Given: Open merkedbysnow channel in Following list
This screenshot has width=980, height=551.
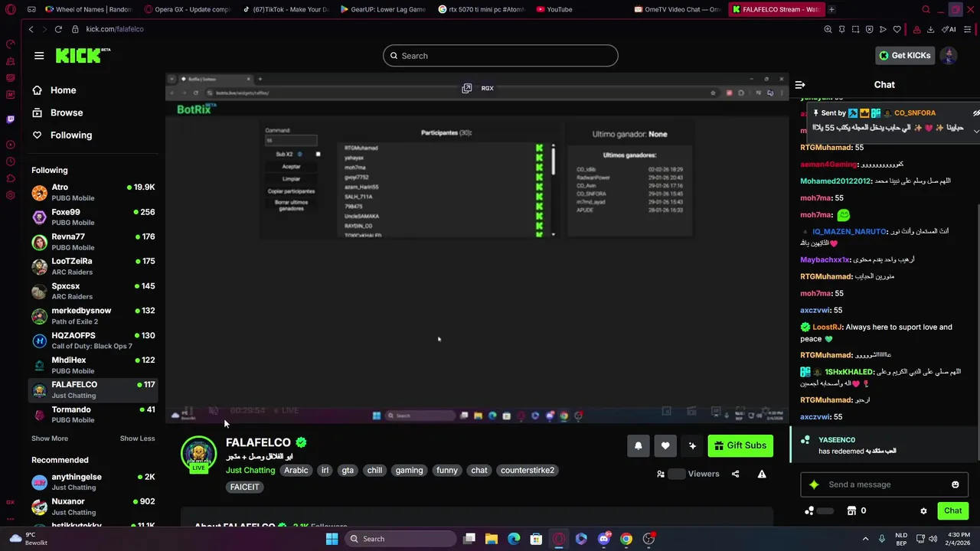Looking at the screenshot, I should click(93, 315).
